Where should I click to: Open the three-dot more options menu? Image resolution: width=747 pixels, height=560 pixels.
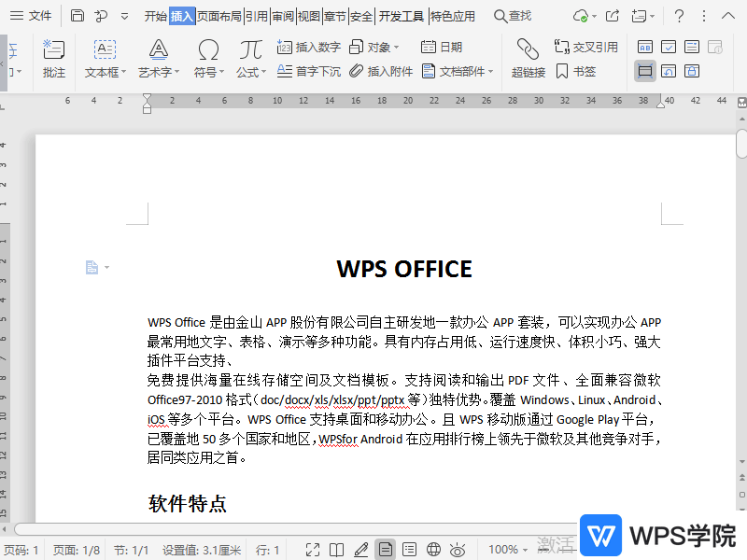[704, 16]
